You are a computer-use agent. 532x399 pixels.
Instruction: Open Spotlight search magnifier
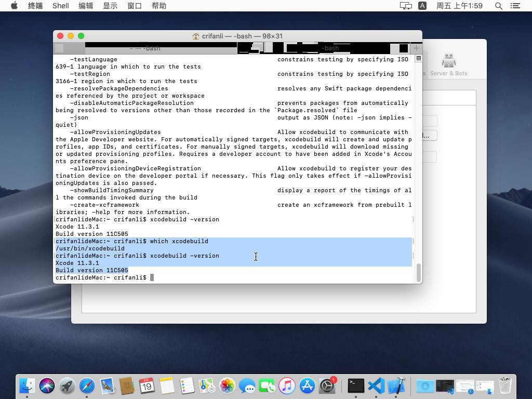click(498, 6)
